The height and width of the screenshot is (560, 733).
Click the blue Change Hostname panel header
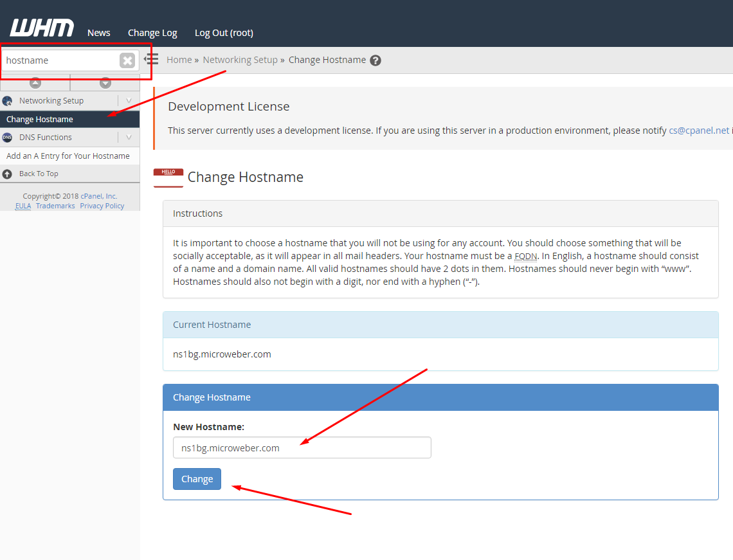click(x=440, y=397)
